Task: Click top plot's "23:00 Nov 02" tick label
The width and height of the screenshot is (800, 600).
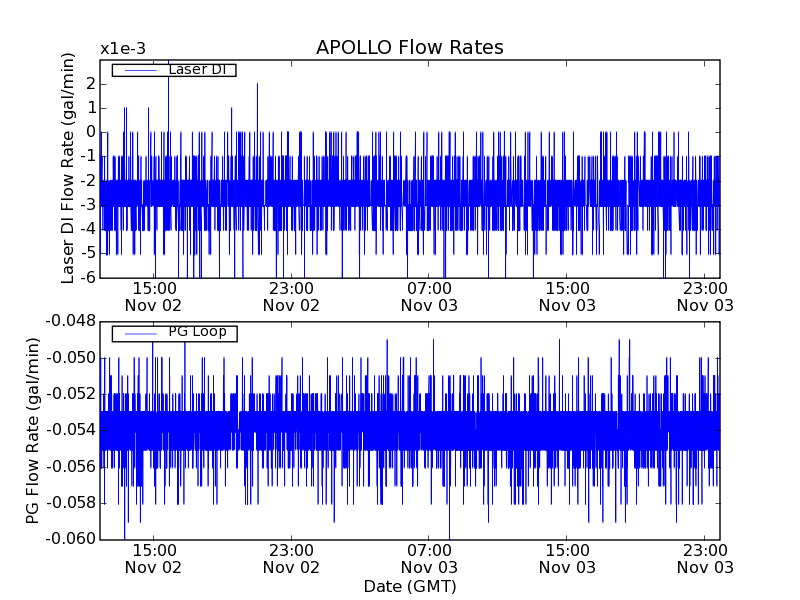Action: [291, 296]
